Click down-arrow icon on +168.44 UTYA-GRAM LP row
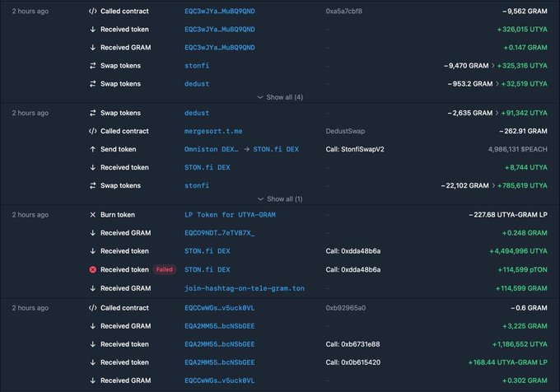Image resolution: width=560 pixels, height=392 pixels. coord(92,362)
